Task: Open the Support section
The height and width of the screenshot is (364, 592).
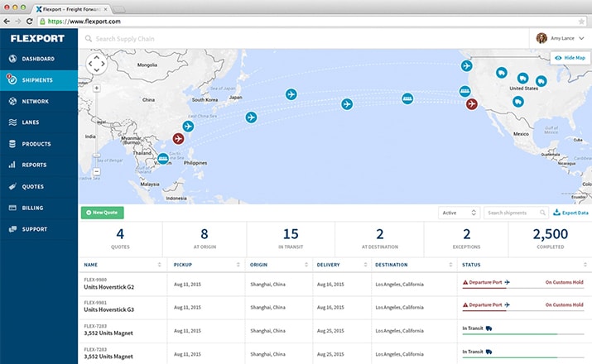Action: pos(39,229)
